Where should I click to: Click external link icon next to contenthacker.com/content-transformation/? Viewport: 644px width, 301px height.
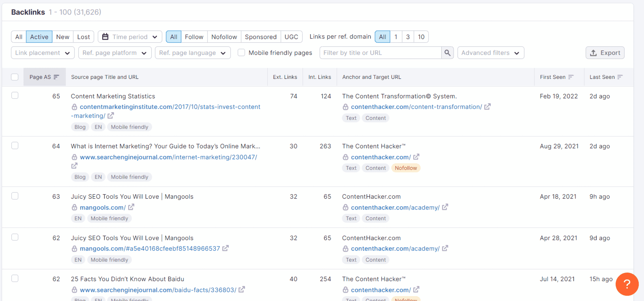click(x=487, y=107)
